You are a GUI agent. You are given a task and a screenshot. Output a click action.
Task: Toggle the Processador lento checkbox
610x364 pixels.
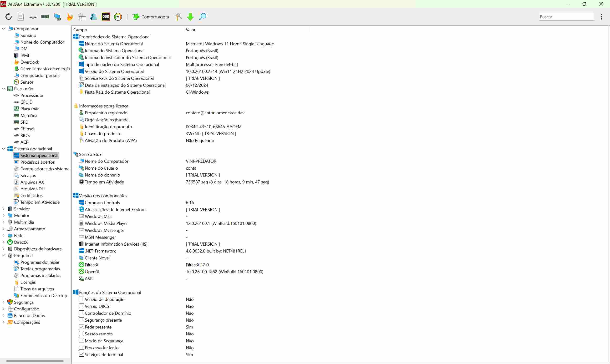pos(81,347)
